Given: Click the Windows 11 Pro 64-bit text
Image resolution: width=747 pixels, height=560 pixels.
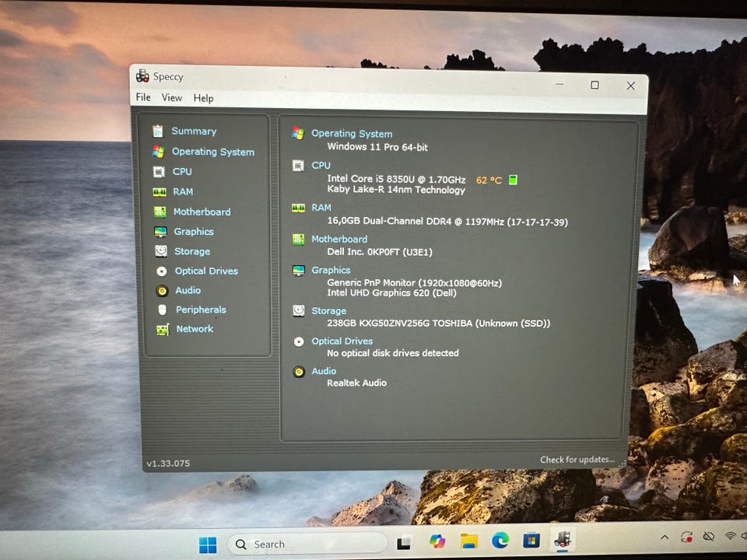Looking at the screenshot, I should point(377,147).
